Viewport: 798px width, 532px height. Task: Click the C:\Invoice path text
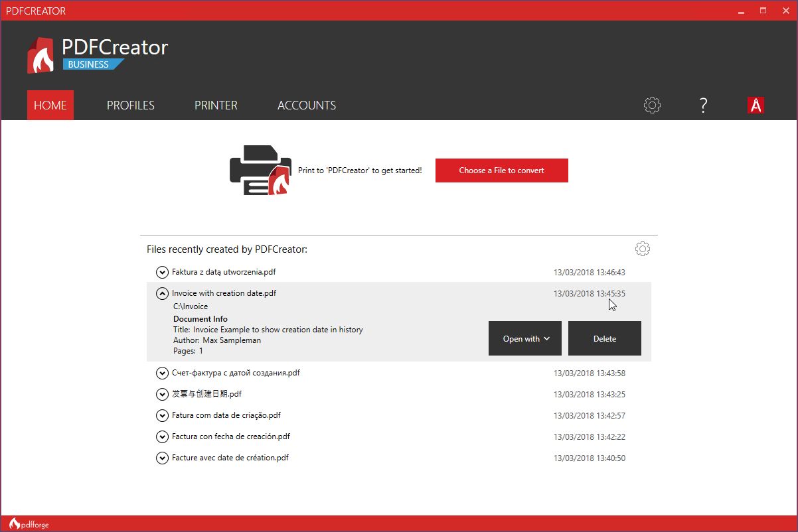(191, 306)
